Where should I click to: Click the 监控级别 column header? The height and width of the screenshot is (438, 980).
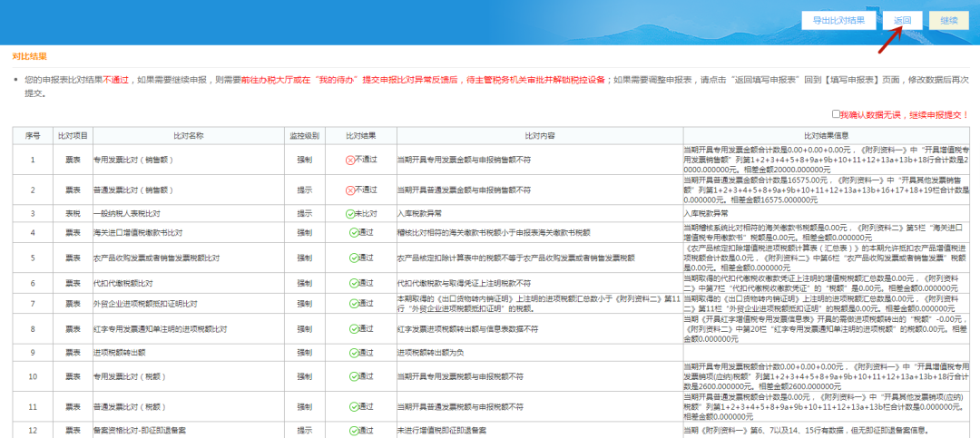click(x=304, y=136)
